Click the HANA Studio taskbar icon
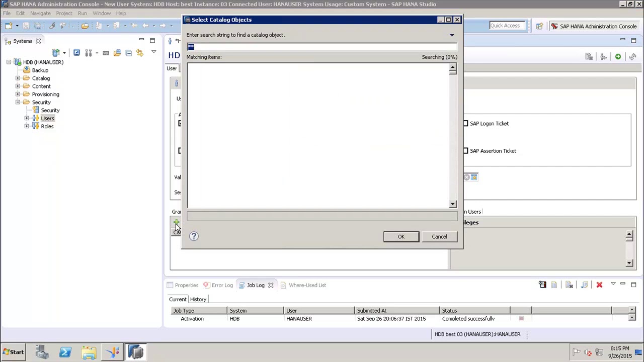Viewport: 644px width, 362px height. click(136, 352)
